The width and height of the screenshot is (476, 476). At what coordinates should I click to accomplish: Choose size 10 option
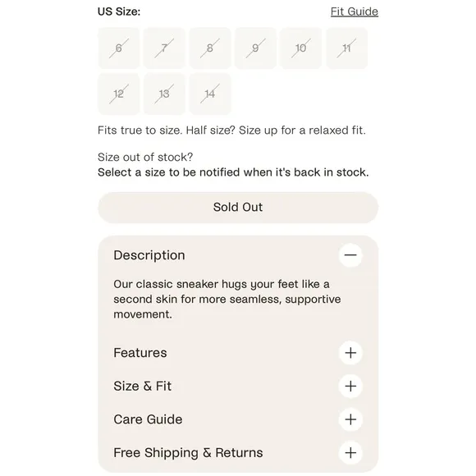pyautogui.click(x=301, y=48)
